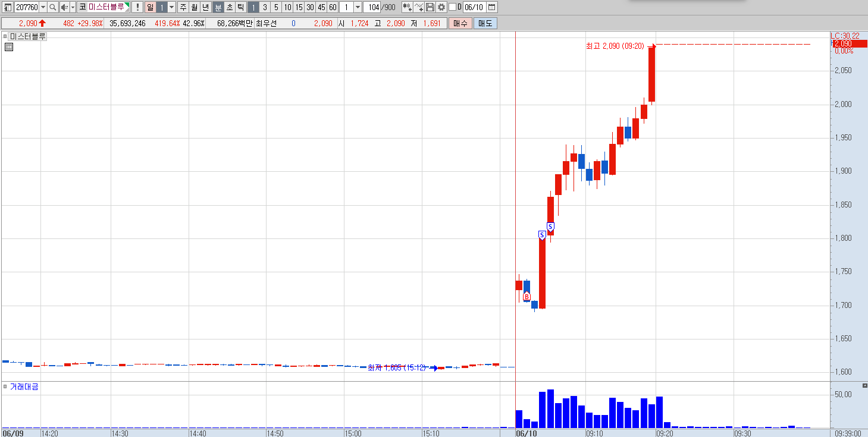Click the magnifier stock search icon
This screenshot has width=868, height=437.
[52, 7]
